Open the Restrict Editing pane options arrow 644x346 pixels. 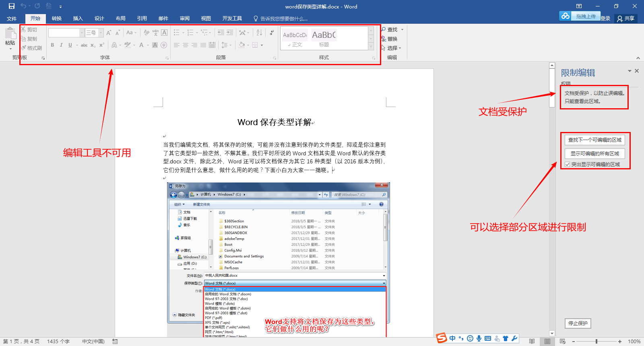630,71
